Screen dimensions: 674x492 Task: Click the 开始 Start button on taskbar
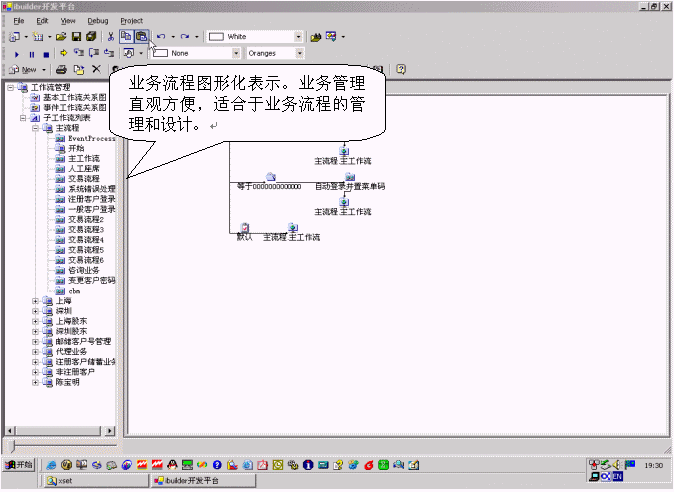click(19, 465)
